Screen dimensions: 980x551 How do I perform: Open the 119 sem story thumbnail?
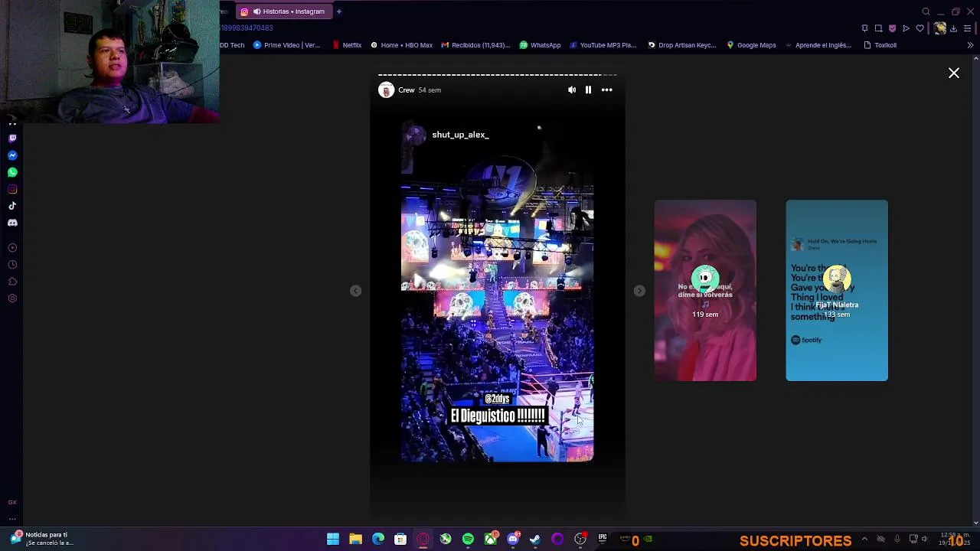[705, 291]
